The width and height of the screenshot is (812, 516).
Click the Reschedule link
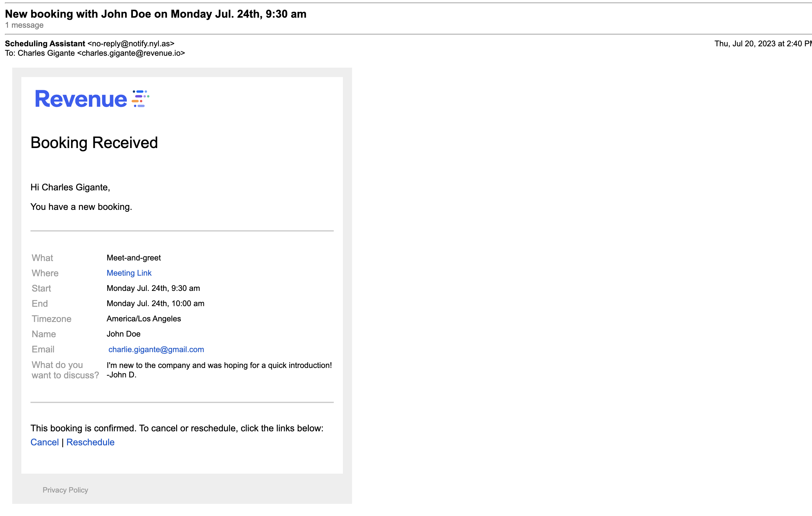point(90,442)
